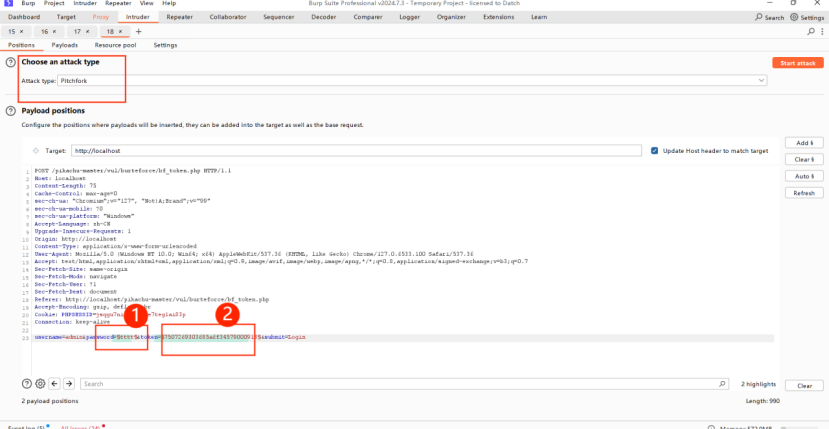Click the Clear § button
This screenshot has width=829, height=429.
(804, 159)
